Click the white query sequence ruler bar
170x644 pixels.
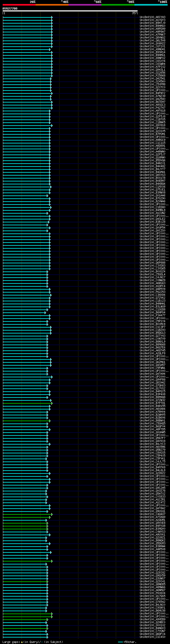pyautogui.click(x=70, y=11)
